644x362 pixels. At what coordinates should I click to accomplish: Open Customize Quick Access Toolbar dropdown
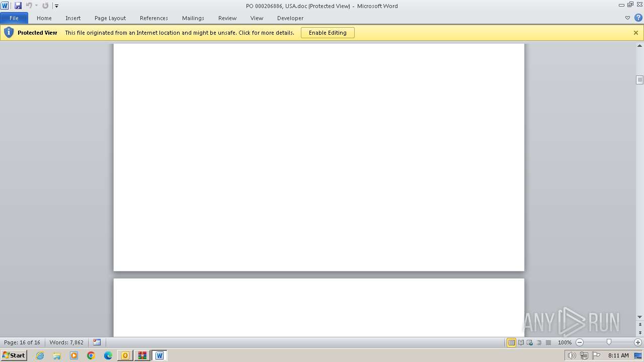(x=57, y=6)
